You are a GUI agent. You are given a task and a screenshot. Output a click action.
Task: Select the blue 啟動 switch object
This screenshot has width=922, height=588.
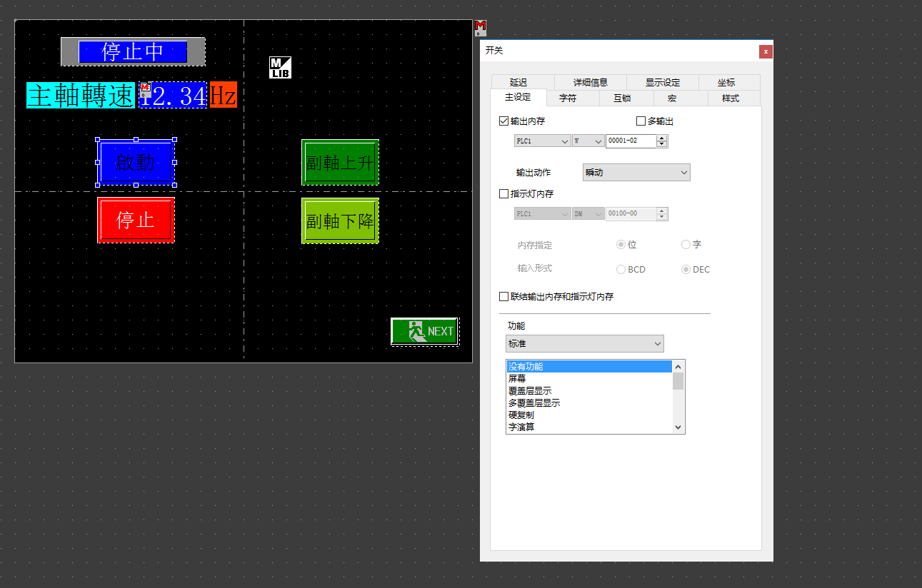pos(136,163)
